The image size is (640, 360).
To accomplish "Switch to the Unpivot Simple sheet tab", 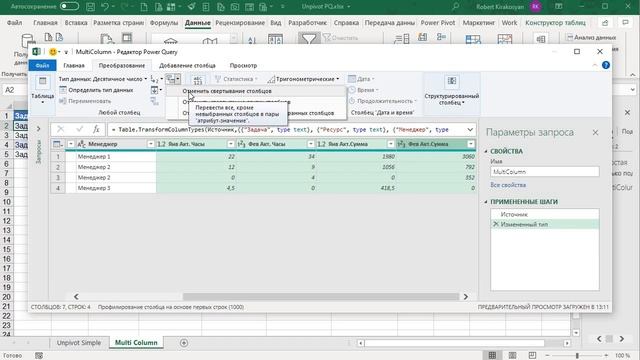I will pyautogui.click(x=79, y=342).
